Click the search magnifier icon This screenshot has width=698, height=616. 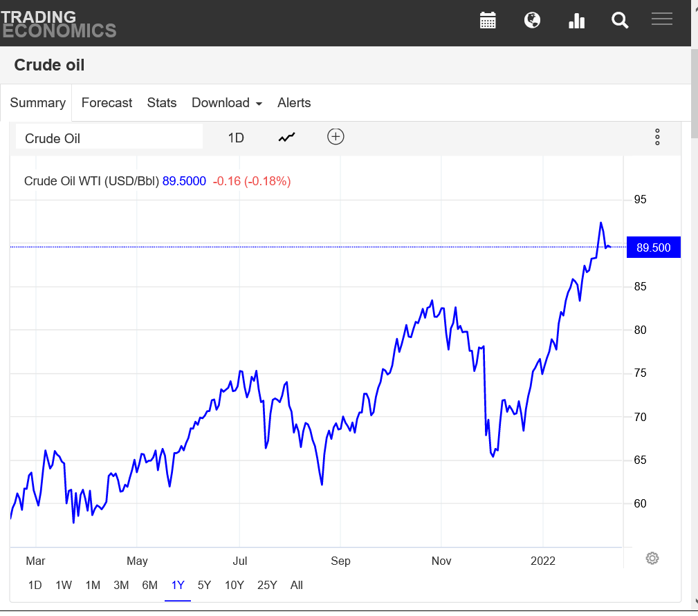coord(620,21)
